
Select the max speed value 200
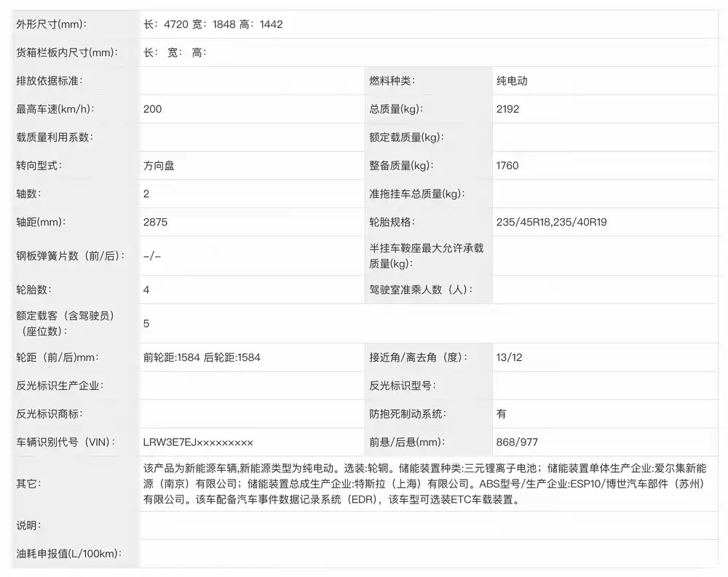click(152, 109)
